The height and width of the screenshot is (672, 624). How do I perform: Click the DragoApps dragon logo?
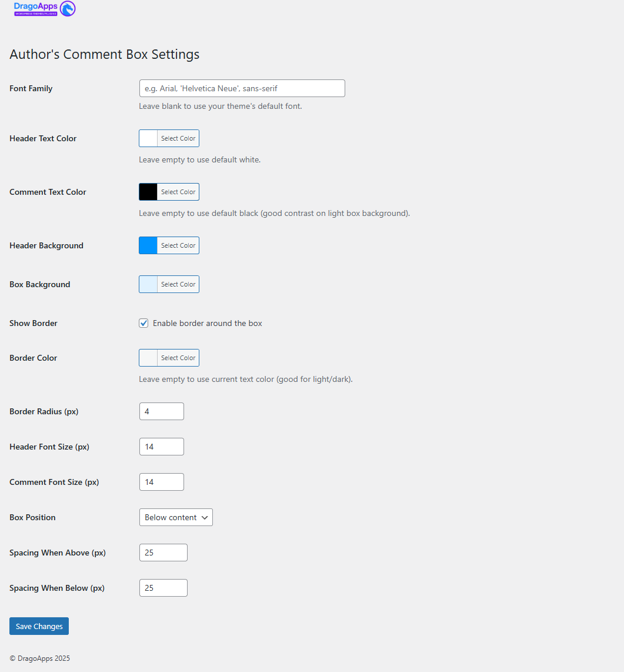68,9
